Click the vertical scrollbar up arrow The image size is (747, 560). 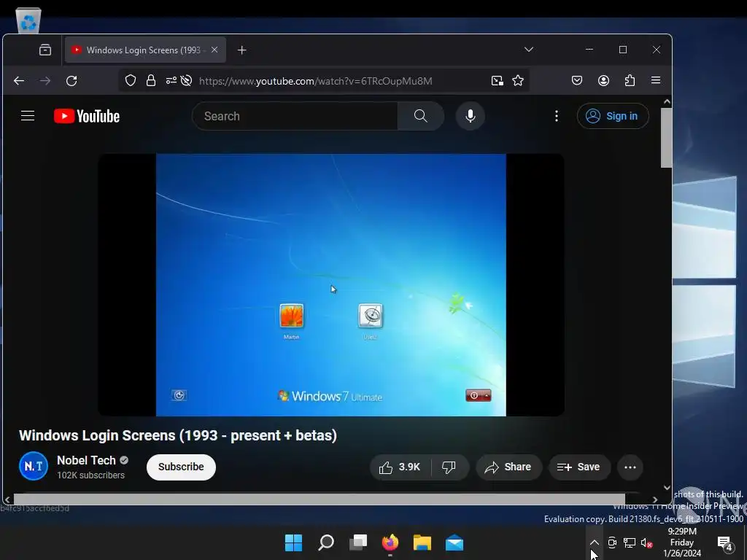pyautogui.click(x=667, y=101)
